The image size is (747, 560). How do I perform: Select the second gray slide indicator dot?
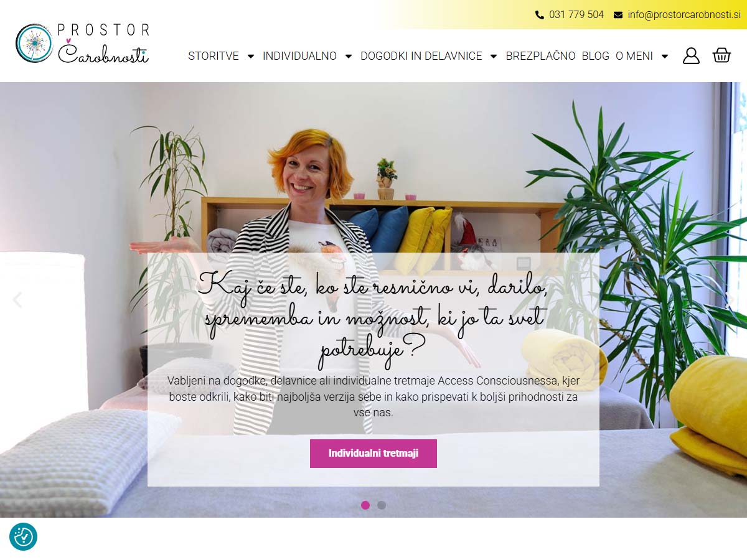pos(382,505)
